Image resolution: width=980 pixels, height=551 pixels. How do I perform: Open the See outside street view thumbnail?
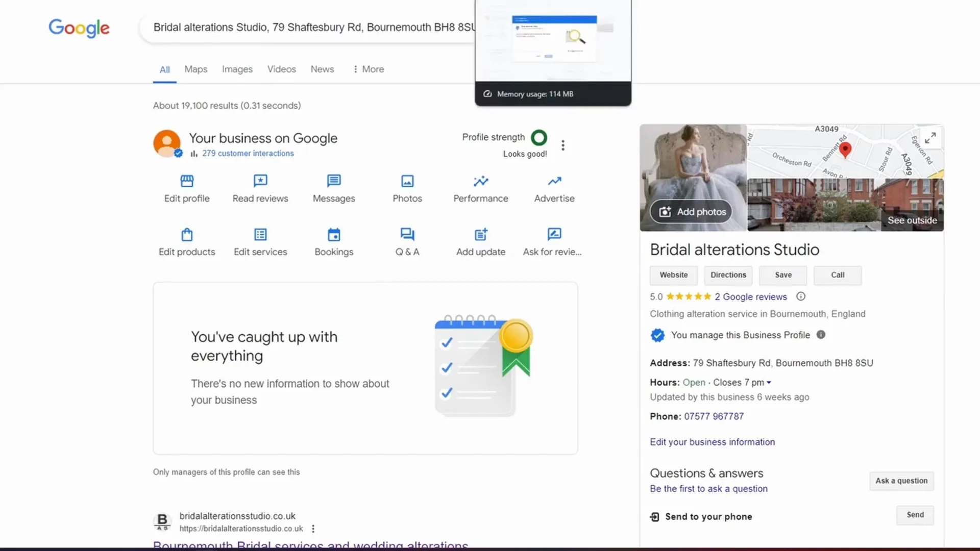pyautogui.click(x=845, y=205)
